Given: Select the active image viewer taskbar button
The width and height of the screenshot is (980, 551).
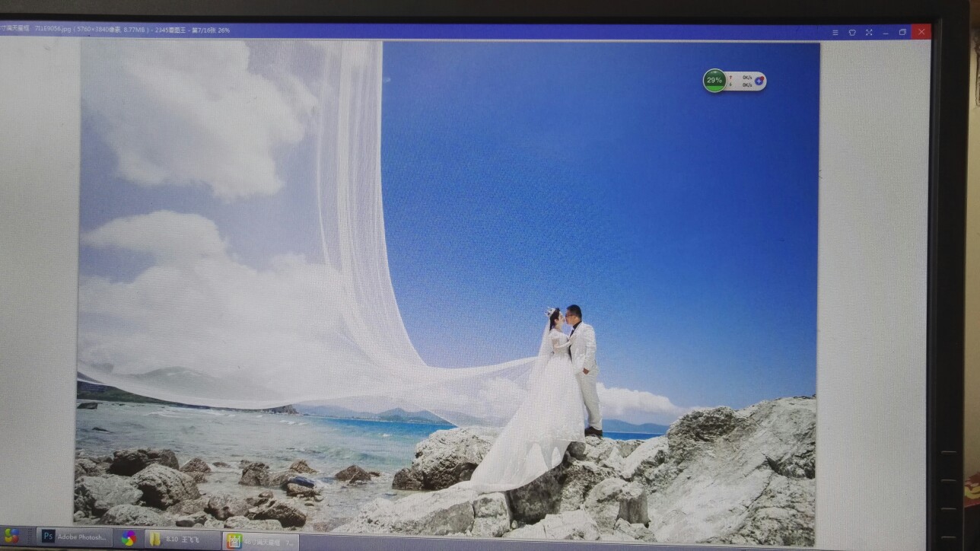Looking at the screenshot, I should (x=260, y=542).
